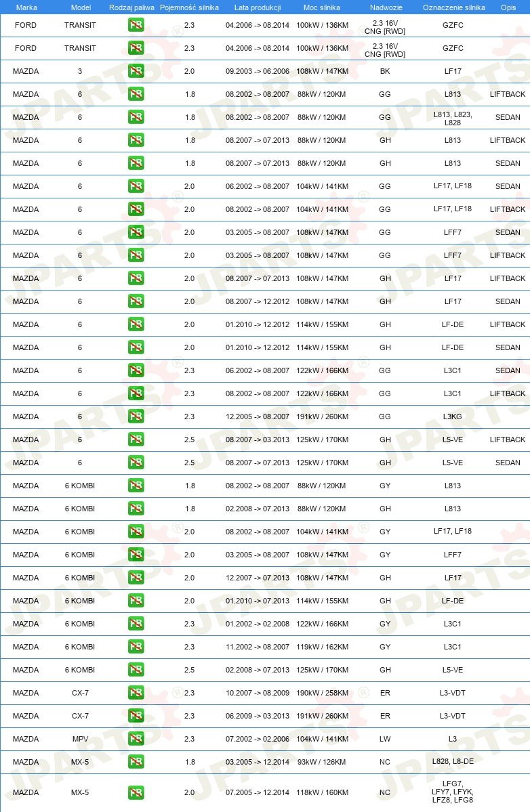Viewport: 530px width, 812px height.
Task: Click the Pojemność silnika column header
Action: click(189, 7)
